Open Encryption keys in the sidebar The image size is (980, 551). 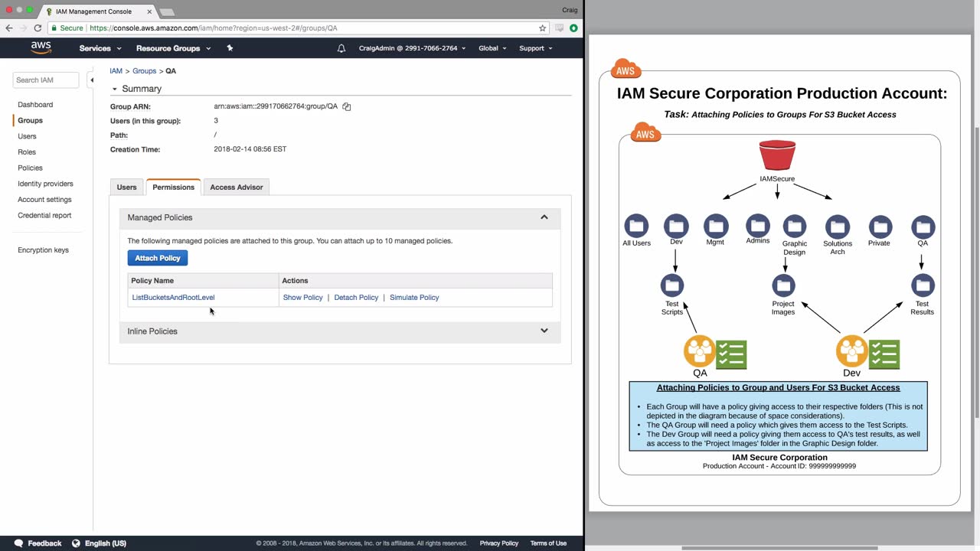[43, 250]
